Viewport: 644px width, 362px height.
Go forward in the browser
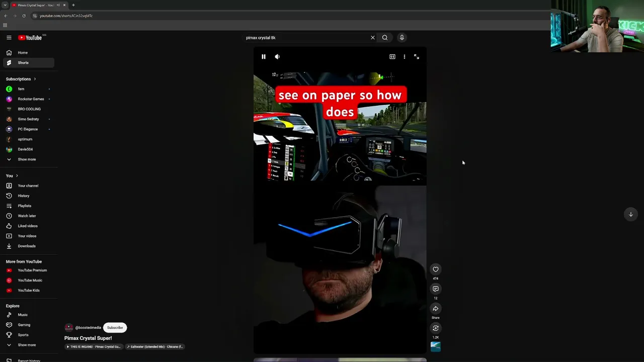point(15,16)
